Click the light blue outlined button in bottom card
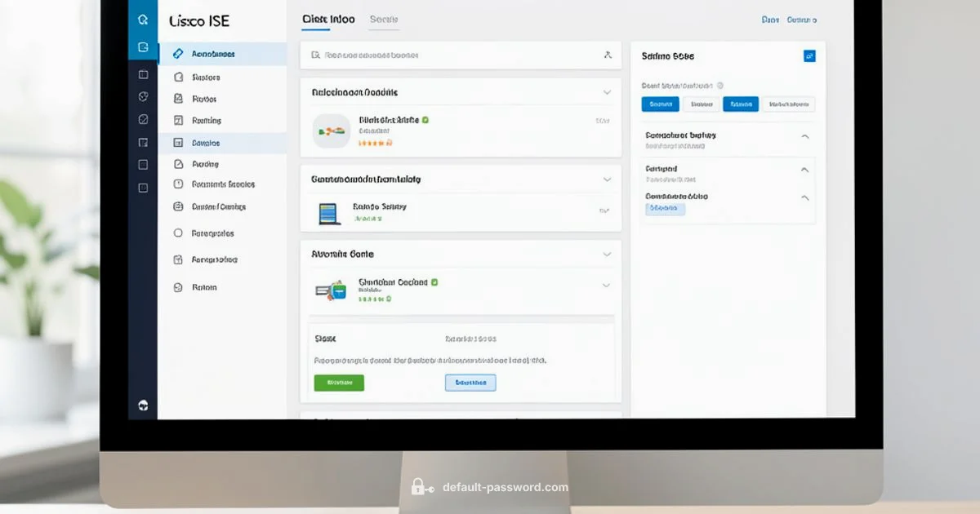980x514 pixels. coord(470,383)
